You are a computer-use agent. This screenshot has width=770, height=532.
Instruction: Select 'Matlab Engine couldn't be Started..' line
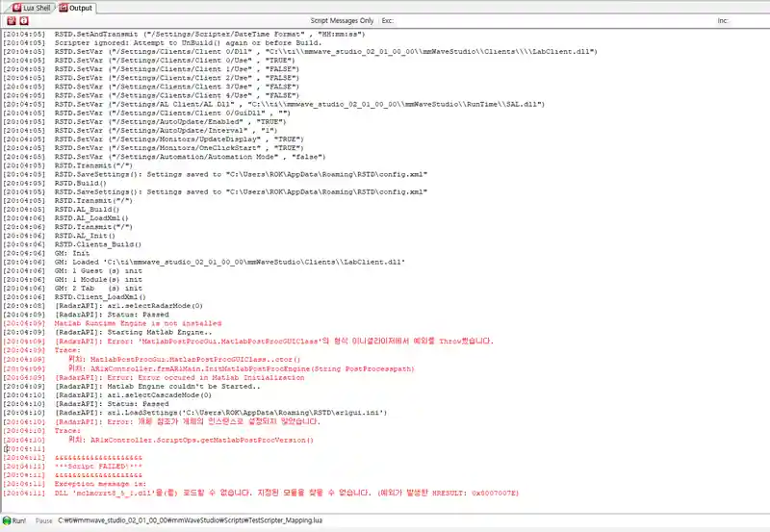point(132,386)
